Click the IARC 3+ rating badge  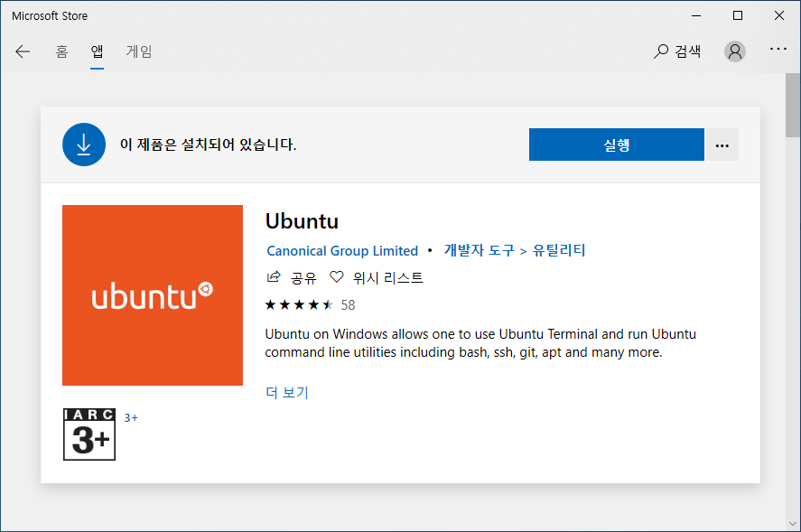[89, 434]
